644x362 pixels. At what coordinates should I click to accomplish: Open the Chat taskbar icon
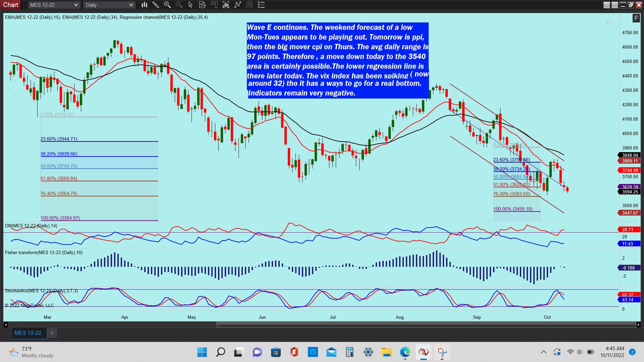[x=257, y=352]
